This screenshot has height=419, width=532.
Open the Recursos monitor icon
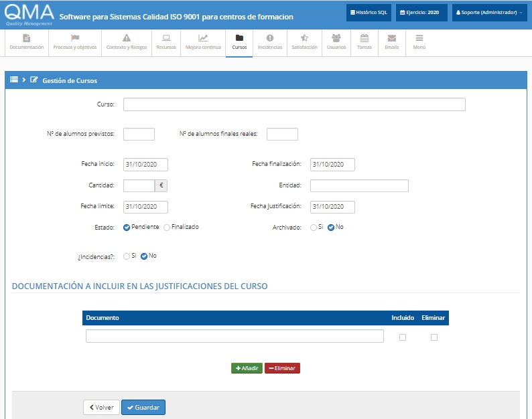tap(165, 39)
